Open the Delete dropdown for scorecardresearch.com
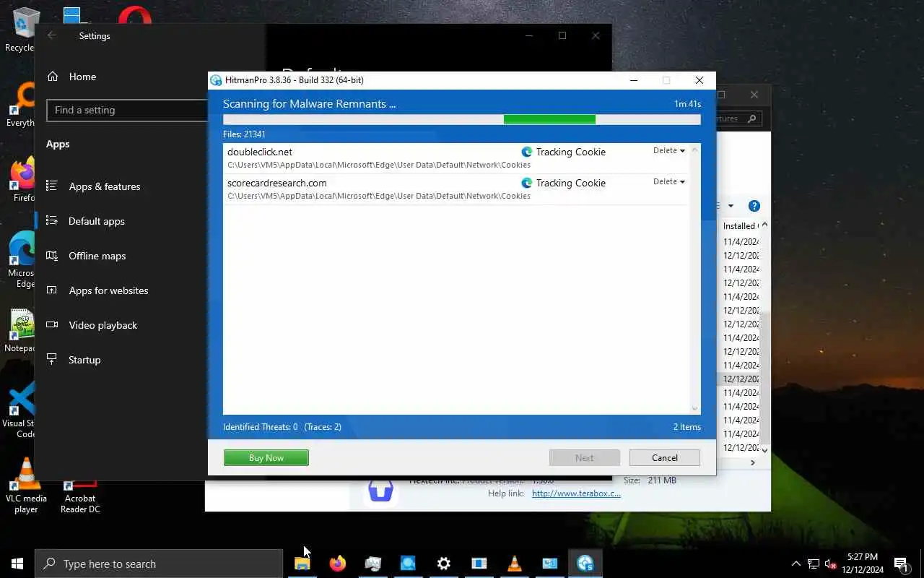924x578 pixels. (669, 181)
